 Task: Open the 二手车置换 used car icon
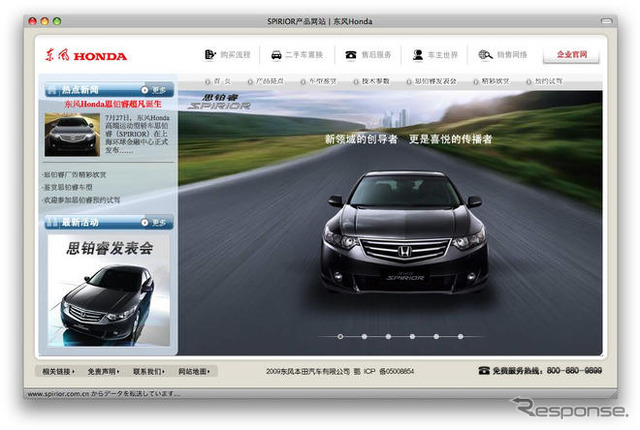(276, 55)
